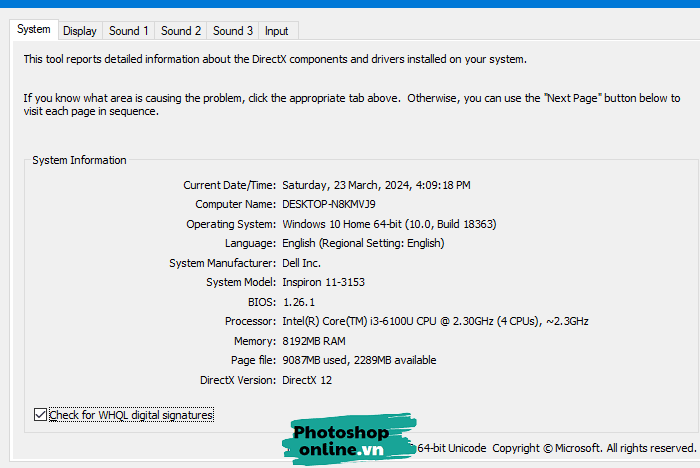This screenshot has height=468, width=700.
Task: Open the Sound 1 tab
Action: click(129, 31)
